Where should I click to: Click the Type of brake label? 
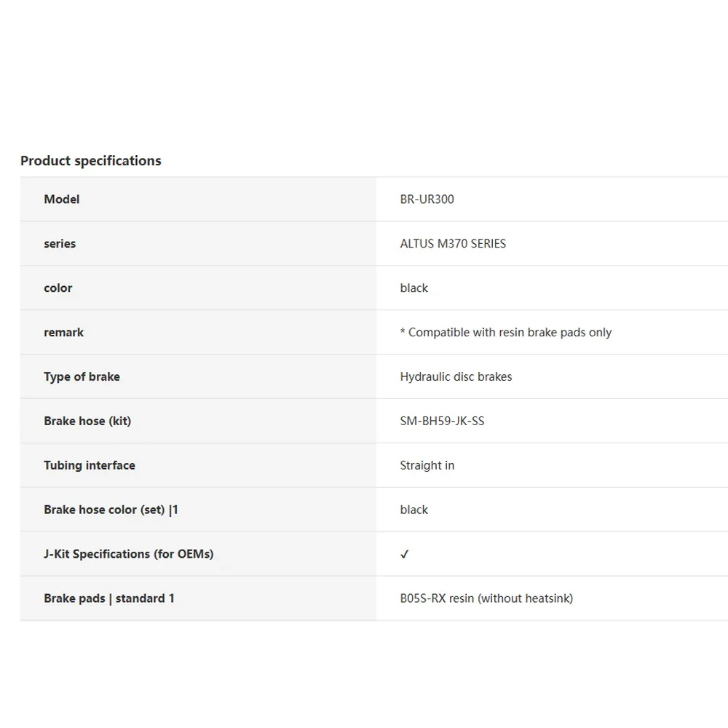coord(82,377)
